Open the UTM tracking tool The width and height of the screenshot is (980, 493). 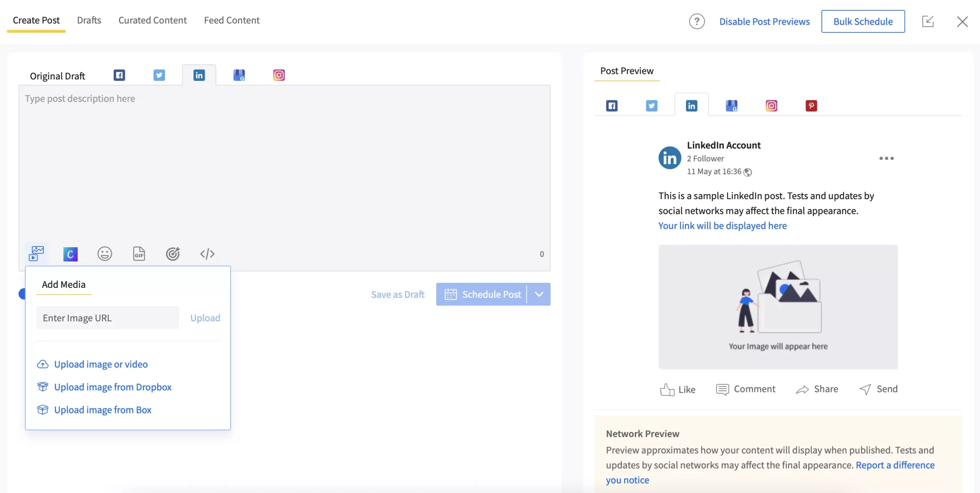173,253
